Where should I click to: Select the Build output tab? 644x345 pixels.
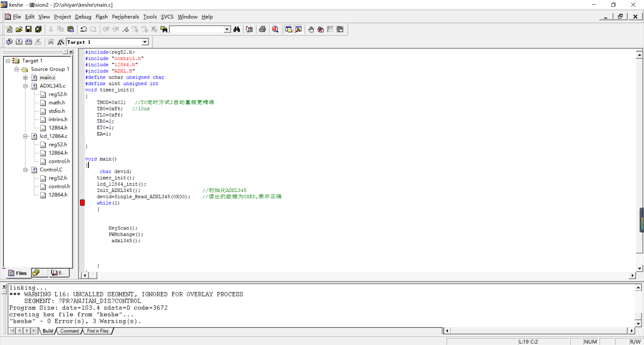click(x=48, y=331)
